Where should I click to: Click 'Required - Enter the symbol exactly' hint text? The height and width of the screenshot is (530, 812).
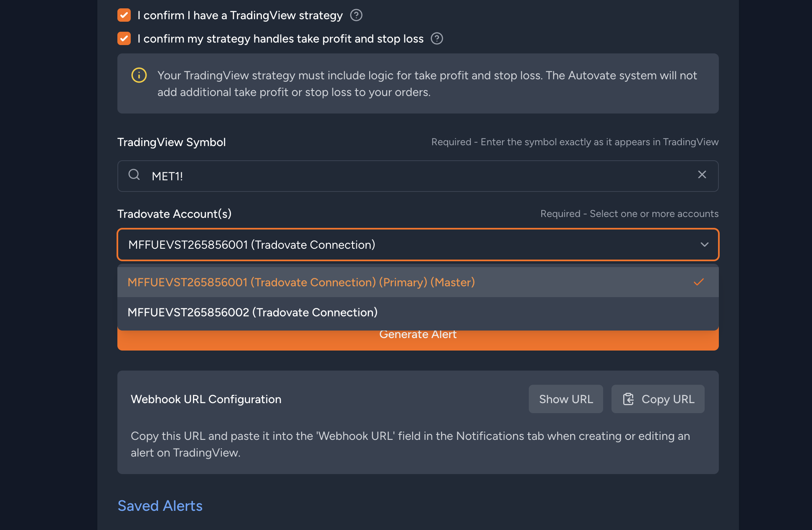click(575, 142)
